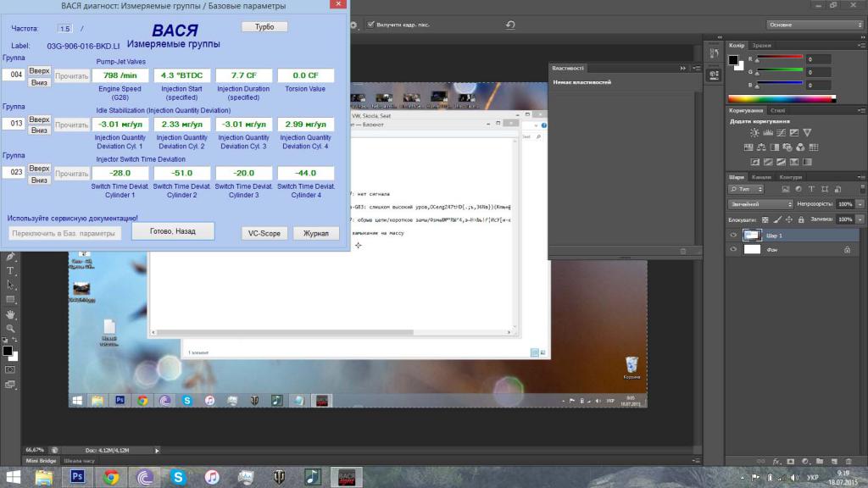
Task: Click the red R slider in Color panel
Action: tap(780, 58)
